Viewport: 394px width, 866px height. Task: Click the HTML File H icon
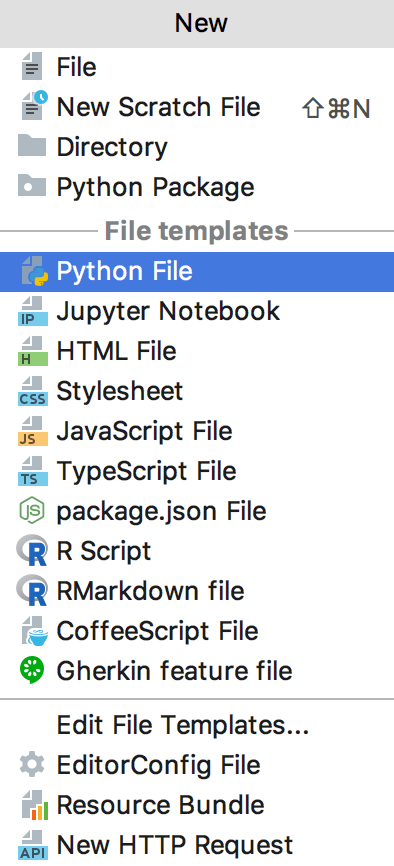pos(33,351)
